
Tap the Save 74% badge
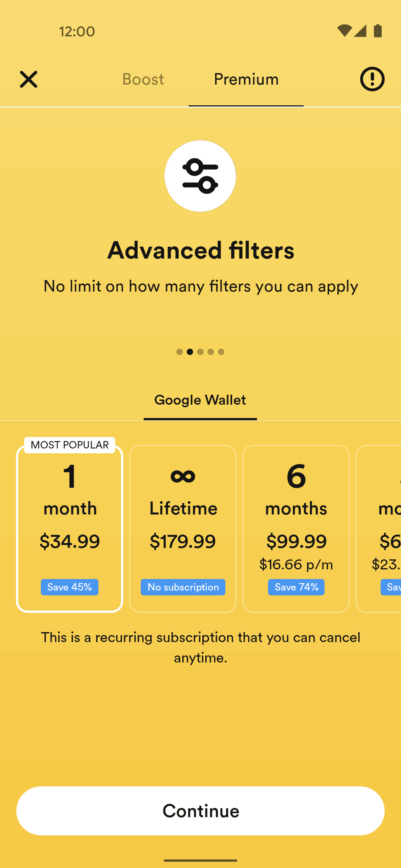(296, 587)
